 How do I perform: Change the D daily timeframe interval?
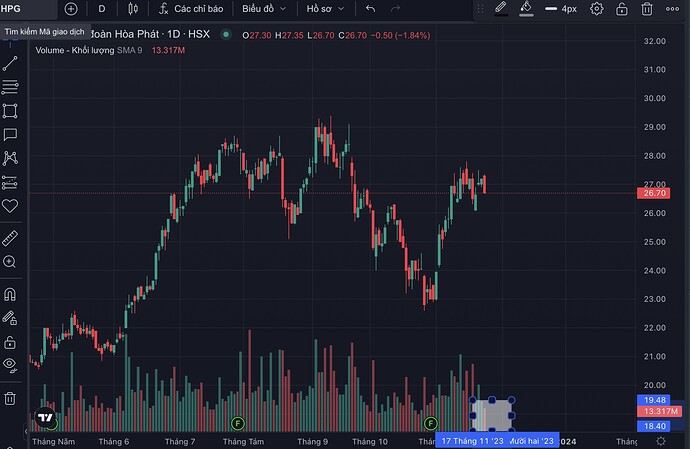(102, 9)
